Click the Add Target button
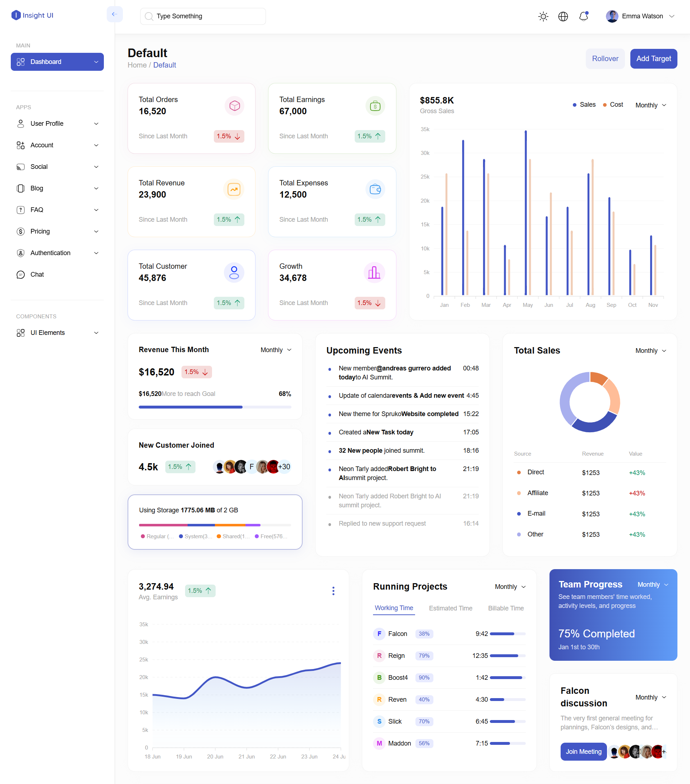 pos(653,59)
